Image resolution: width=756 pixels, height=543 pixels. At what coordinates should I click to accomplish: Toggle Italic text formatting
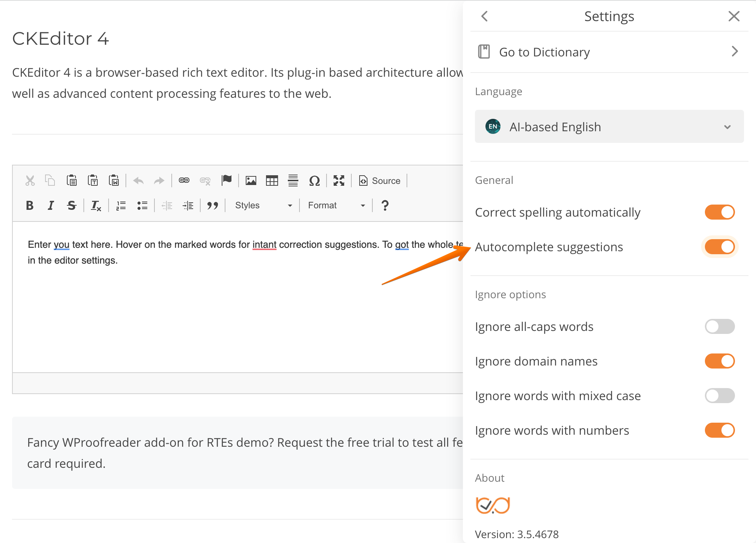pos(51,205)
